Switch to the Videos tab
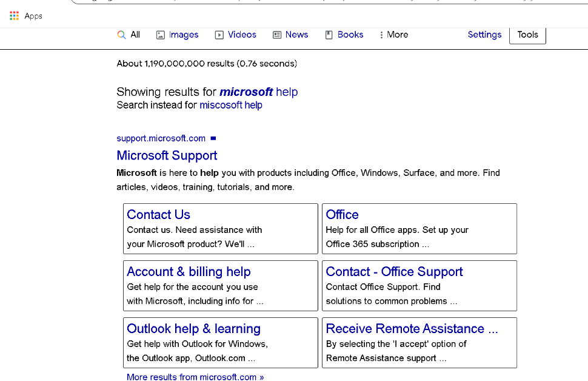The height and width of the screenshot is (381, 588). (242, 35)
